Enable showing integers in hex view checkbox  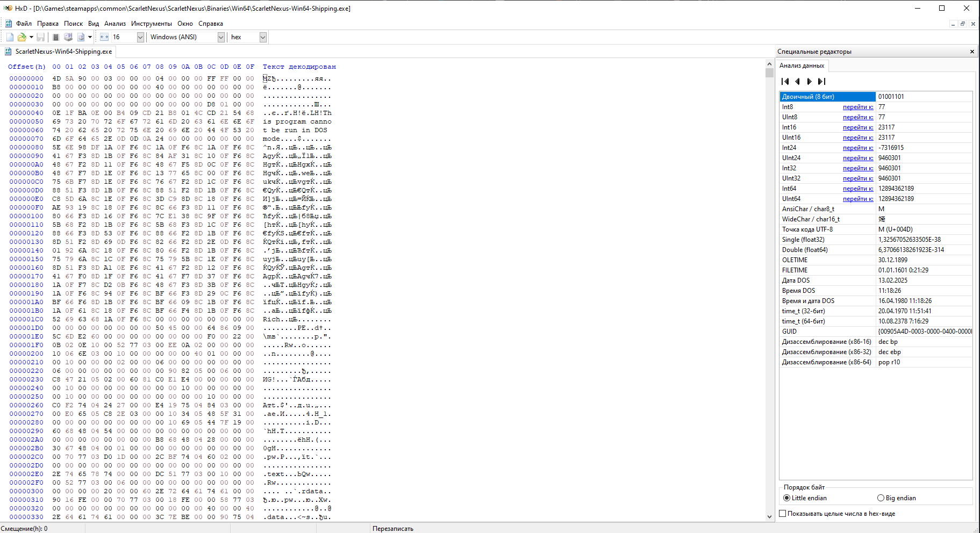point(783,514)
